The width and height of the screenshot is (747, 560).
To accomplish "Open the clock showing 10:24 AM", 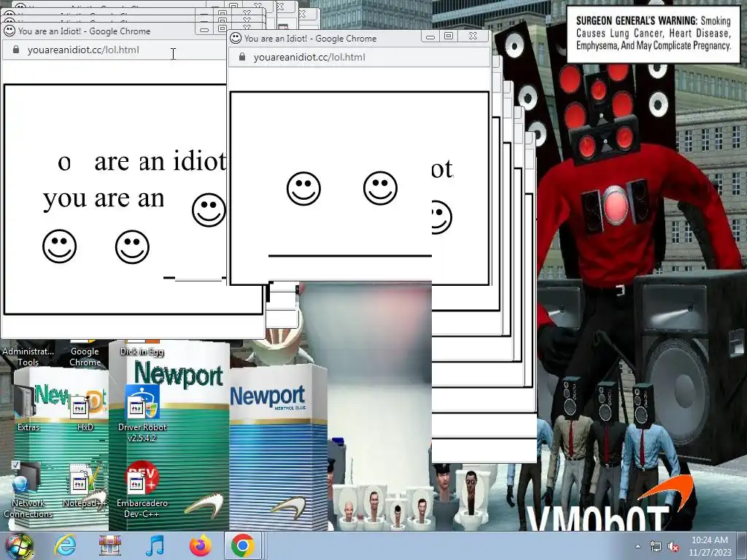I will tap(709, 545).
